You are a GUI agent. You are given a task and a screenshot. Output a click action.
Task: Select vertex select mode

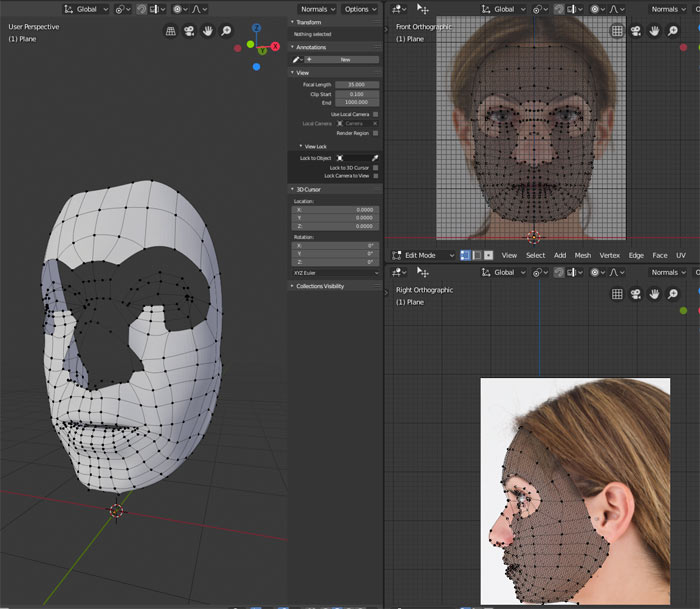click(x=465, y=255)
